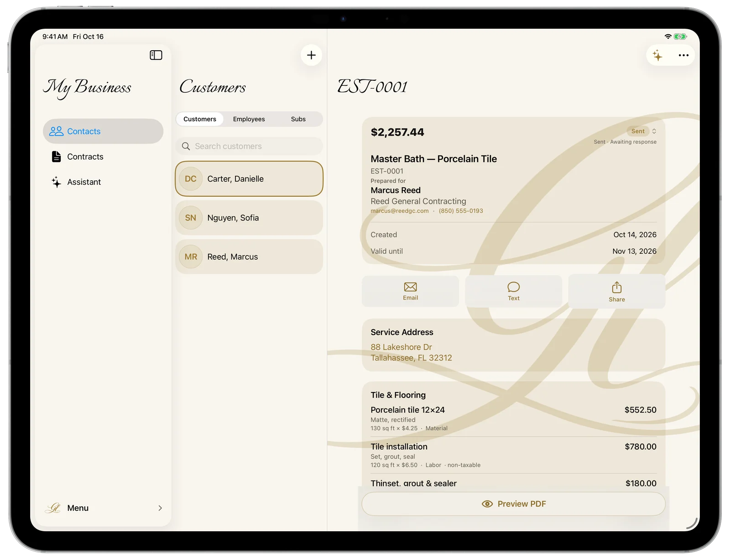Open the more options ellipsis menu
730x560 pixels.
point(683,55)
